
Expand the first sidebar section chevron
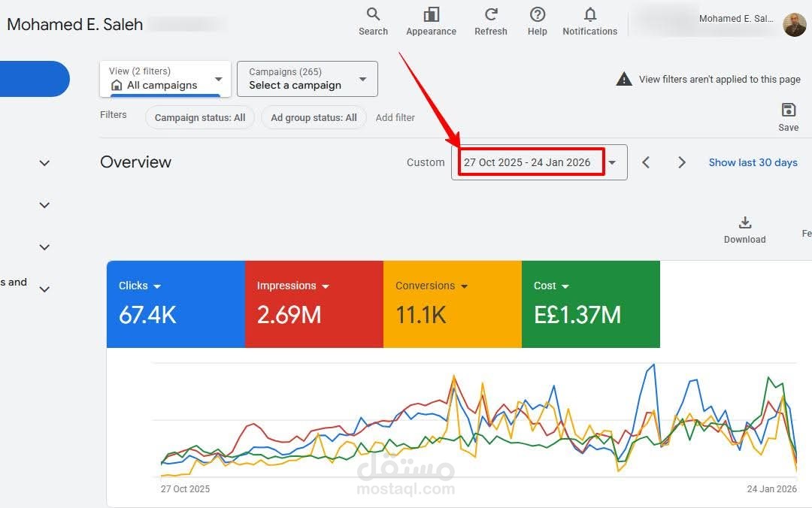44,163
